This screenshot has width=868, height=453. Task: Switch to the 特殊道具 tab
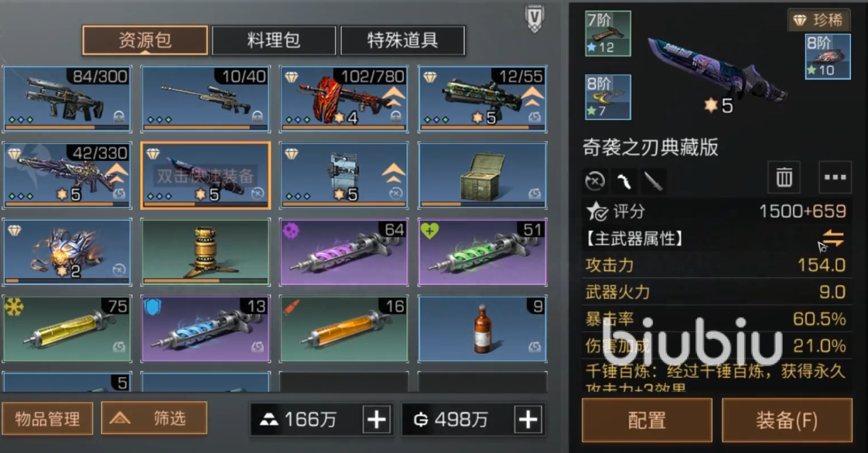pos(402,41)
